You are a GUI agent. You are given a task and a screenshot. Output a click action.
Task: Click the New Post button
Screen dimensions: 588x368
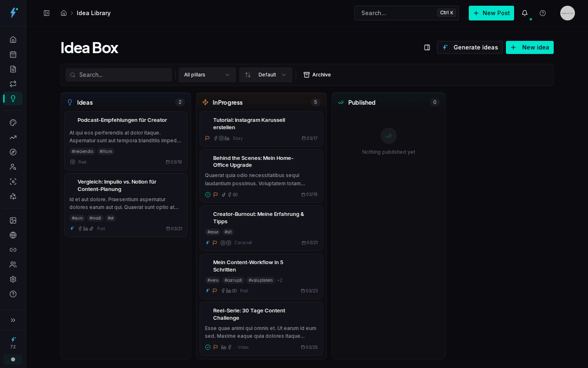tap(491, 13)
